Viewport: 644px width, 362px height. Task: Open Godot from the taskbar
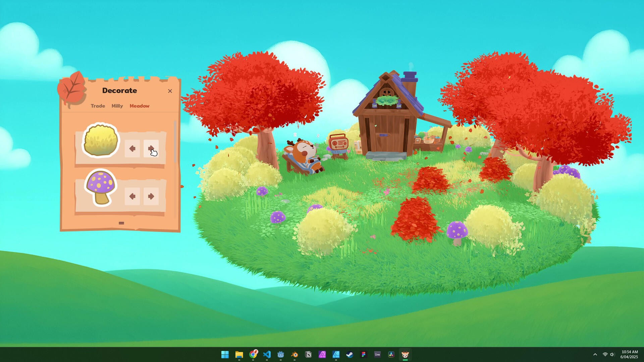pos(281,355)
